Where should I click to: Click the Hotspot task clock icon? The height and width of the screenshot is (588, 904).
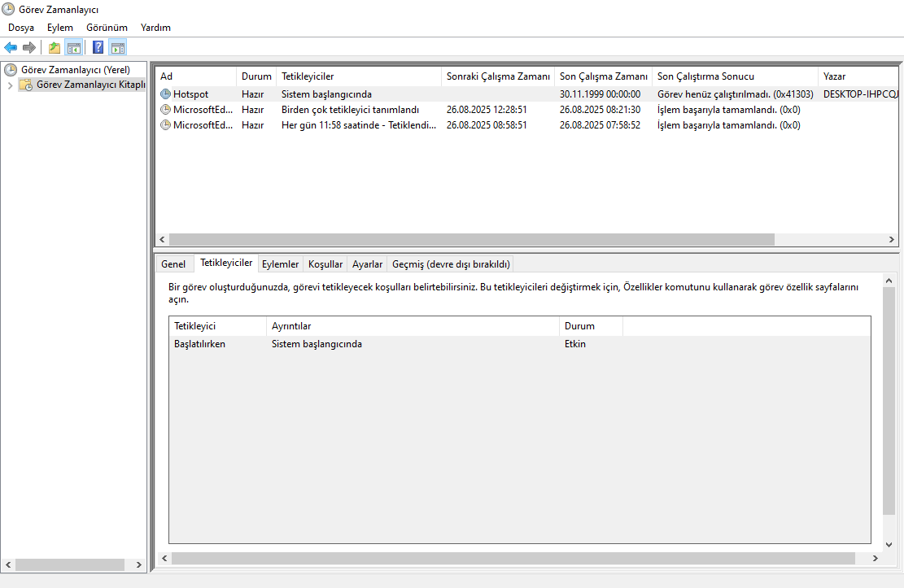pos(165,94)
